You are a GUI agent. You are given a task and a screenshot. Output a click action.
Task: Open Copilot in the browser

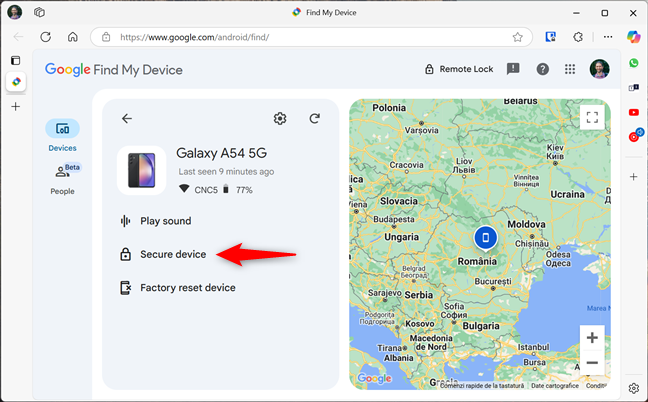tap(634, 37)
